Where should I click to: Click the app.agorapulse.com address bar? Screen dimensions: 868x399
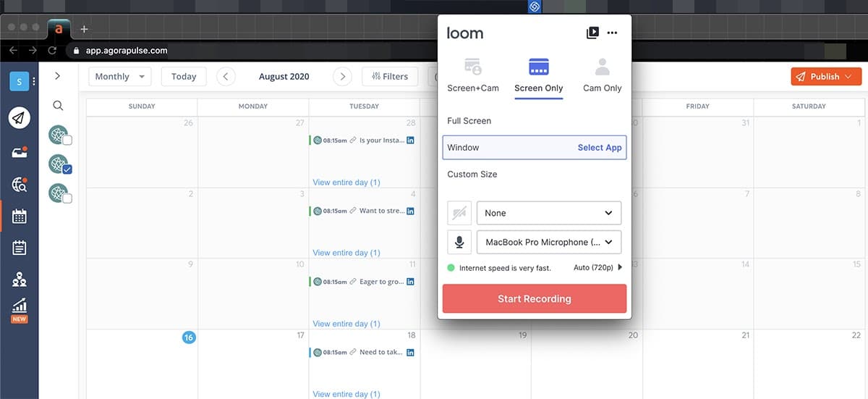(x=127, y=51)
